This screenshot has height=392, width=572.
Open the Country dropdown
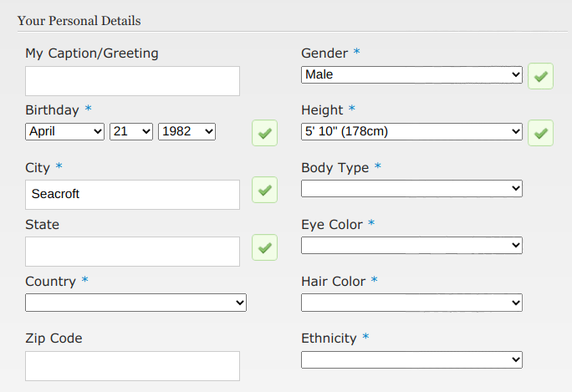tap(135, 303)
